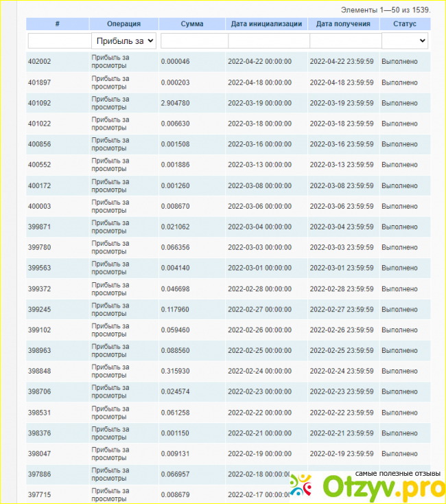
Task: Sort by the Статус column header
Action: (405, 24)
